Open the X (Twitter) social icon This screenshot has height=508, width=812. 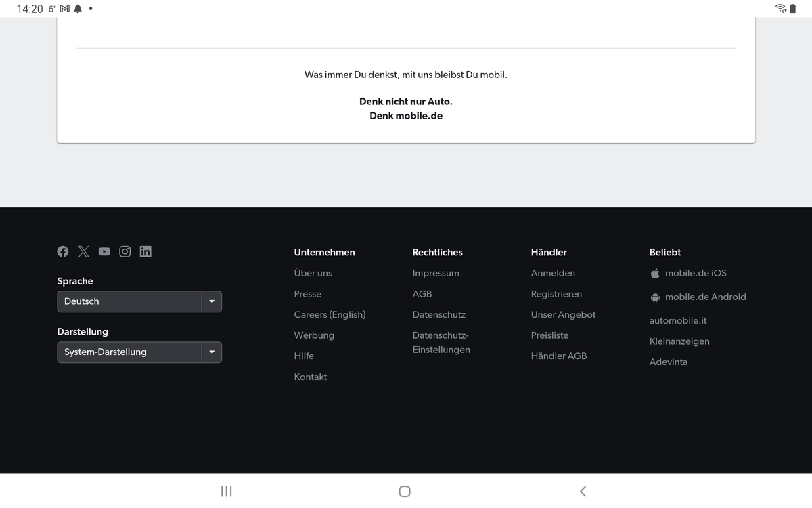coord(84,251)
